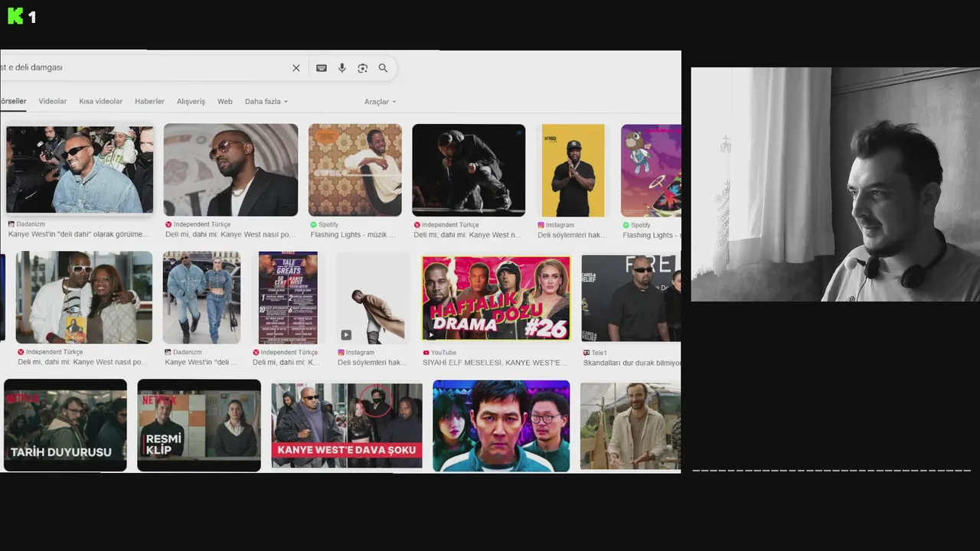Open the 'Tale of the Greats' poster thumbnail

click(288, 297)
